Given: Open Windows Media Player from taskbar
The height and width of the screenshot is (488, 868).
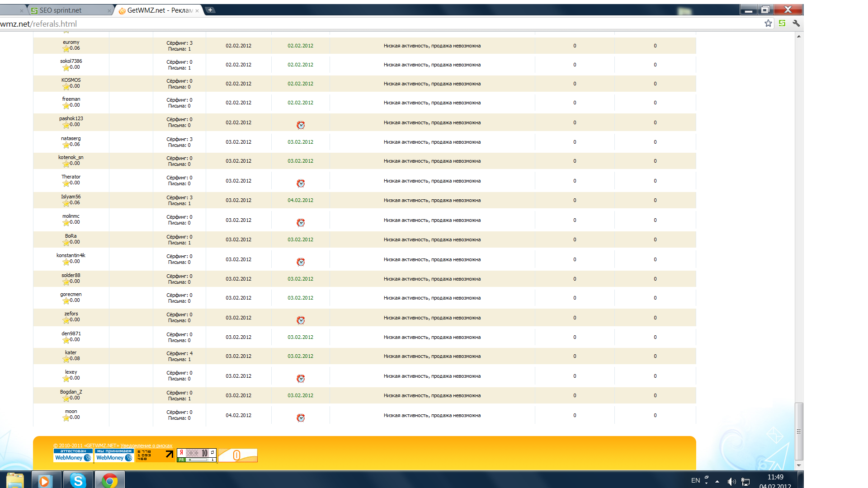Looking at the screenshot, I should coord(46,480).
